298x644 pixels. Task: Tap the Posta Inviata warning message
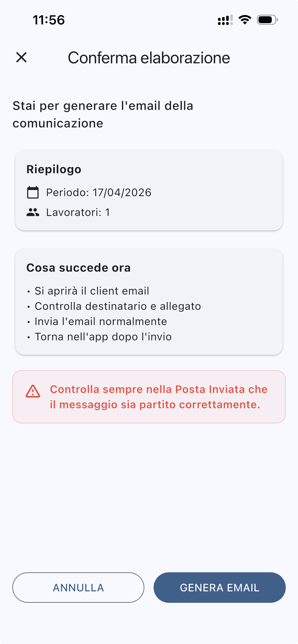(x=159, y=397)
